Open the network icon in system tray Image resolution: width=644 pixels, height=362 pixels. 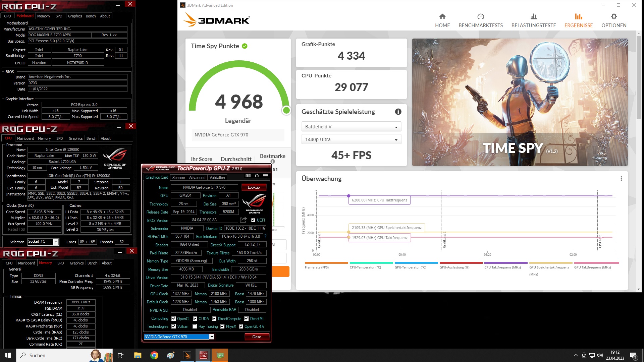(592, 355)
